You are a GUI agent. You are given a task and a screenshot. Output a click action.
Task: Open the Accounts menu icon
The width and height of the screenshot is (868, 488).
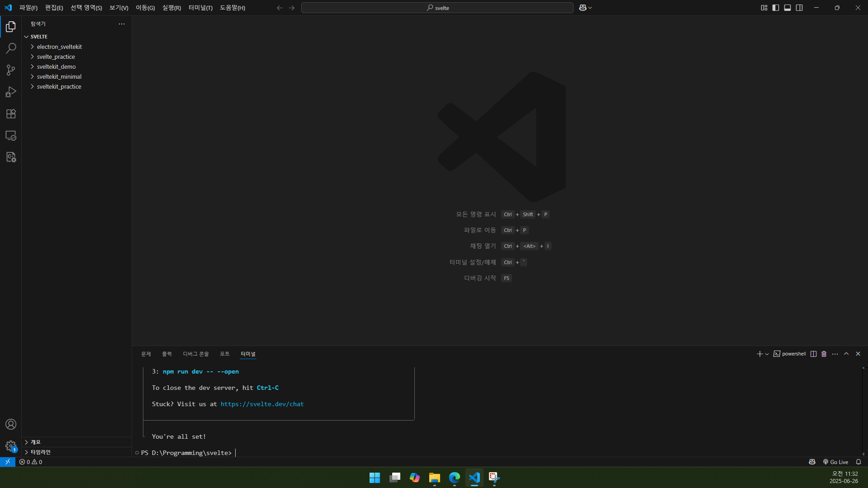pos(11,424)
